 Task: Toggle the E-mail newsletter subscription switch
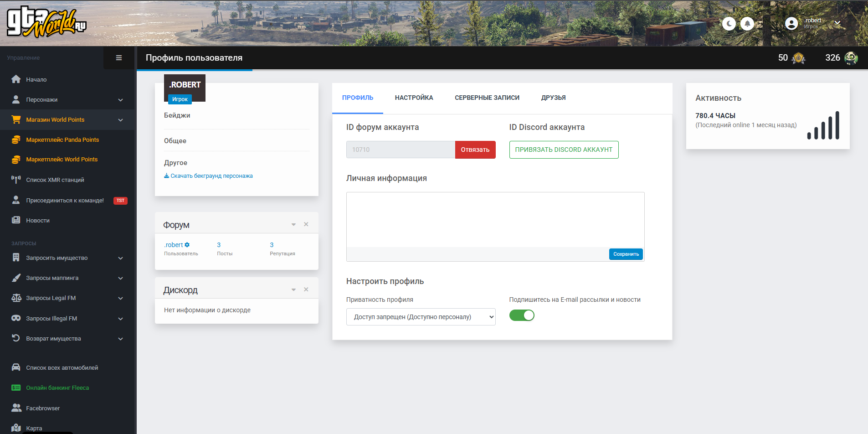click(x=522, y=315)
